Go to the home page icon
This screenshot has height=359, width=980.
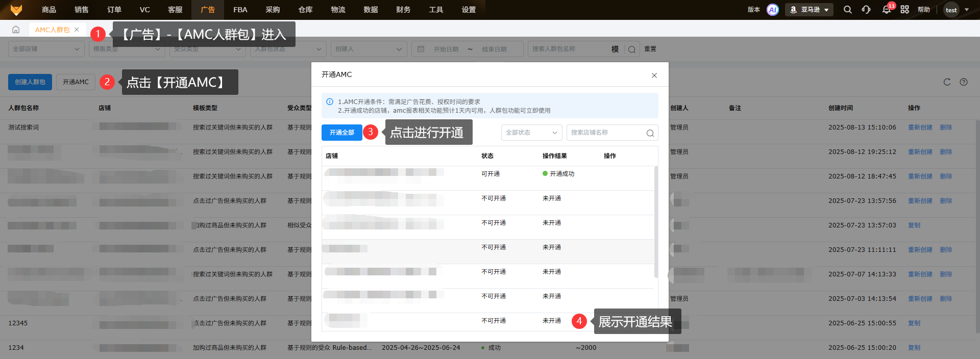16,30
